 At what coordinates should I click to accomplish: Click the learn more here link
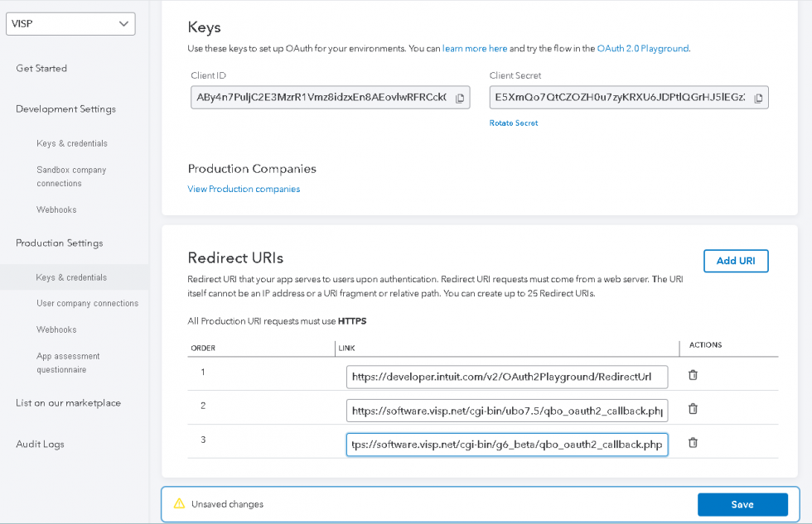tap(474, 48)
